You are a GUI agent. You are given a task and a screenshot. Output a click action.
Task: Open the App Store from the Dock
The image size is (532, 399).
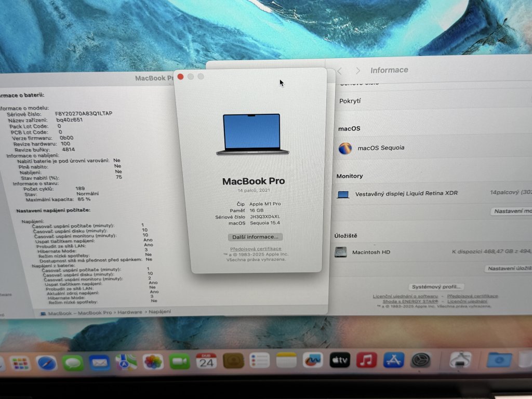(x=394, y=360)
